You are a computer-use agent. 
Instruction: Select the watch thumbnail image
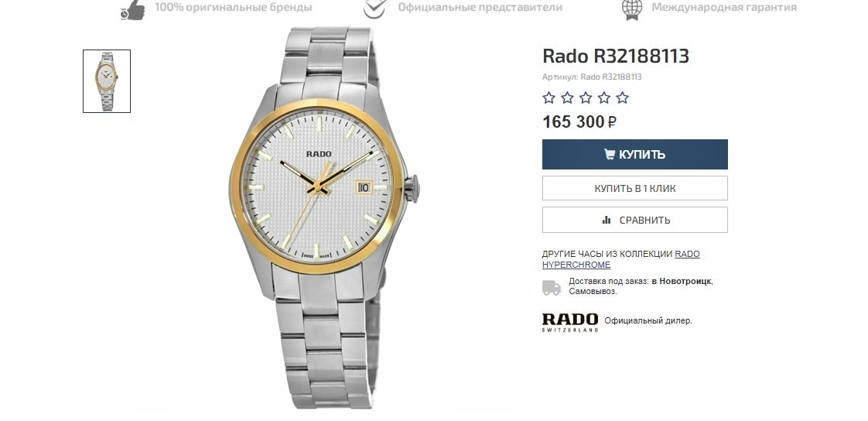[x=107, y=81]
